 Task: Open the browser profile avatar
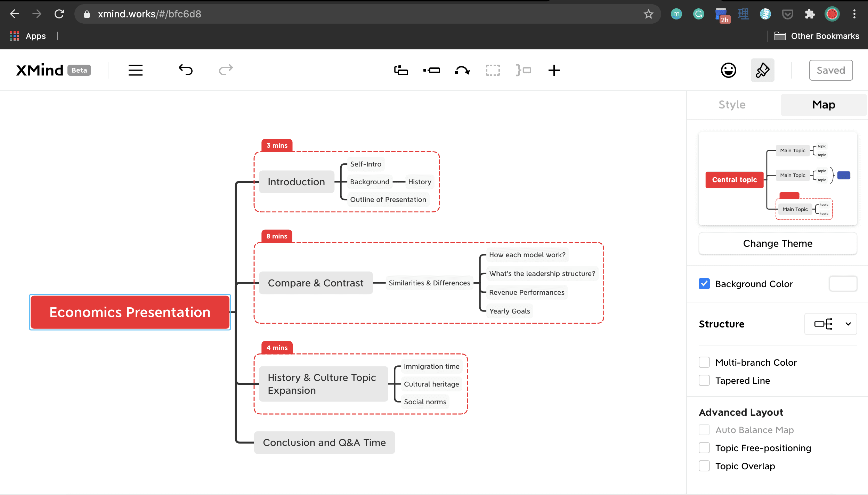coord(832,14)
